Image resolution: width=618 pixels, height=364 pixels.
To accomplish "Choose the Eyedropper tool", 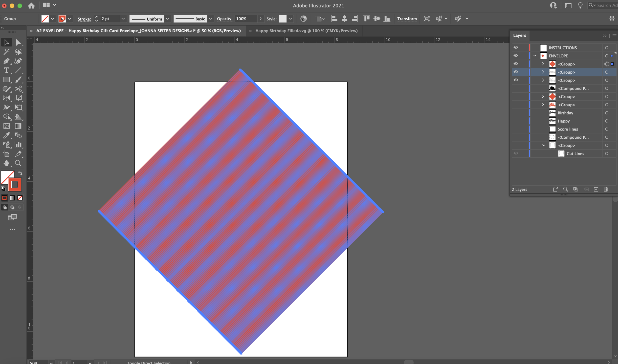I will [6, 135].
